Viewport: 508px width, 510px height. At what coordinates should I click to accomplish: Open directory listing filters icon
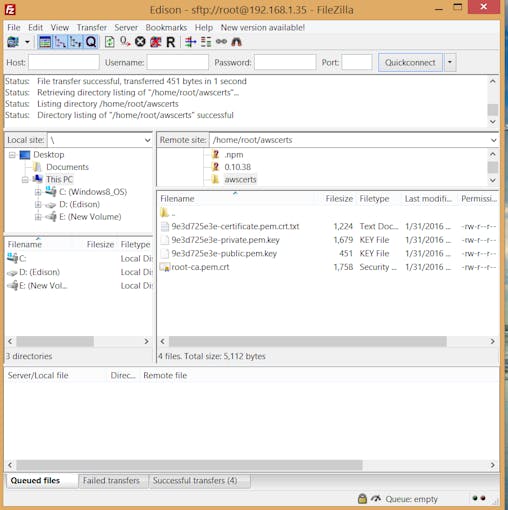pos(191,42)
